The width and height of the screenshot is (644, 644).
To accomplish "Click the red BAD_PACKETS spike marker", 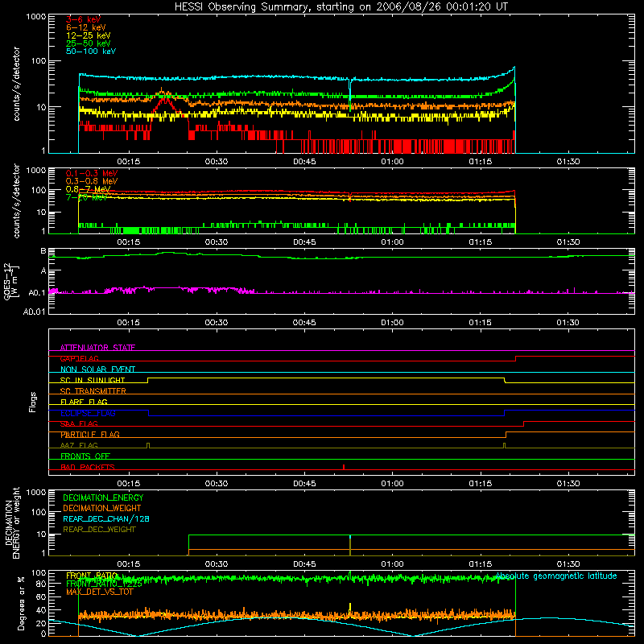I will pyautogui.click(x=344, y=467).
